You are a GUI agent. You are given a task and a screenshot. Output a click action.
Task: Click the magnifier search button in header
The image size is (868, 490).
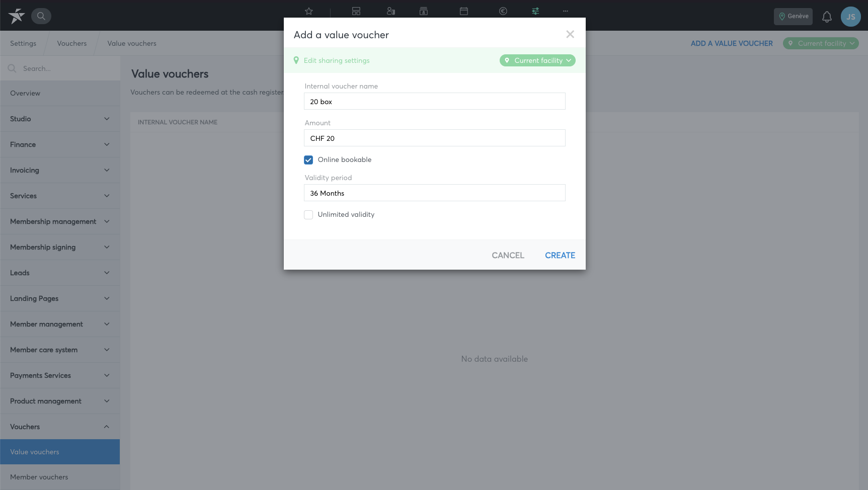coord(41,16)
